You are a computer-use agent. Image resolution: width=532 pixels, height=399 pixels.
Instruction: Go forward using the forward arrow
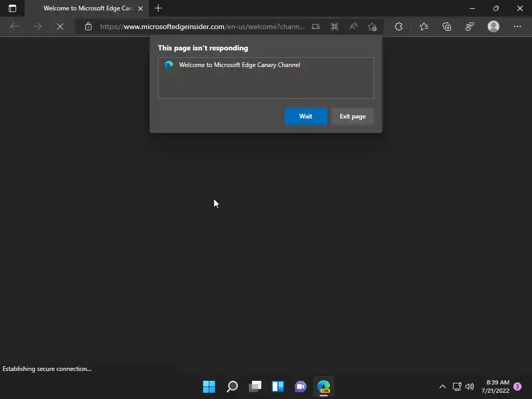pyautogui.click(x=37, y=26)
